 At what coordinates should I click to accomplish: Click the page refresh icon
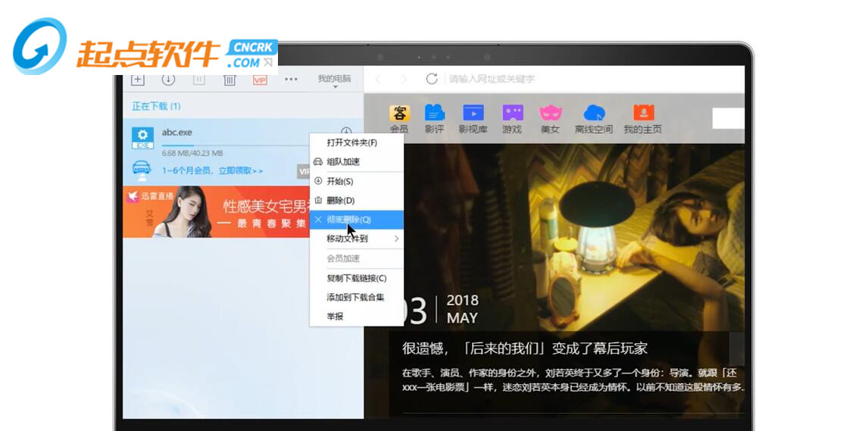click(432, 79)
